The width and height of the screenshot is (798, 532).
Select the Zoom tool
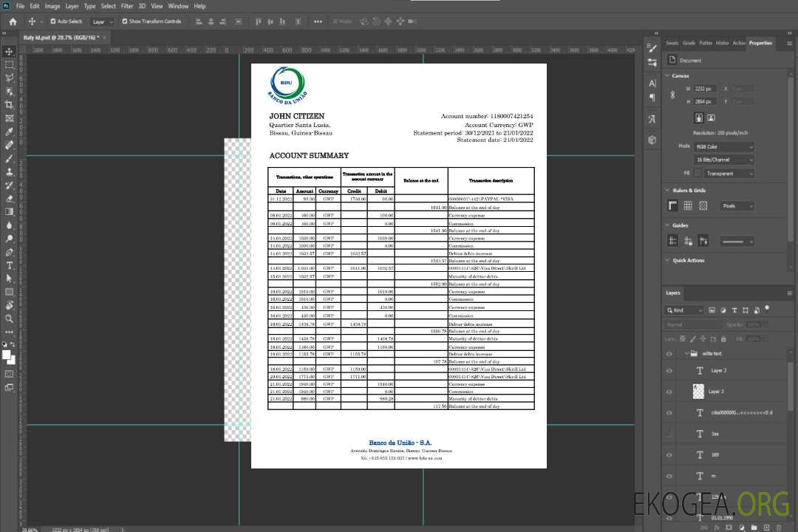point(9,318)
